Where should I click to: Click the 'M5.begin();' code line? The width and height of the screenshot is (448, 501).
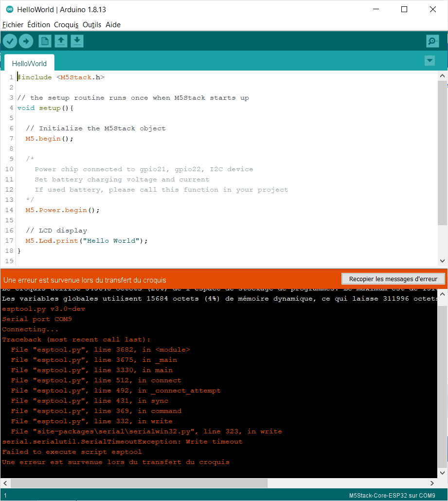(49, 139)
